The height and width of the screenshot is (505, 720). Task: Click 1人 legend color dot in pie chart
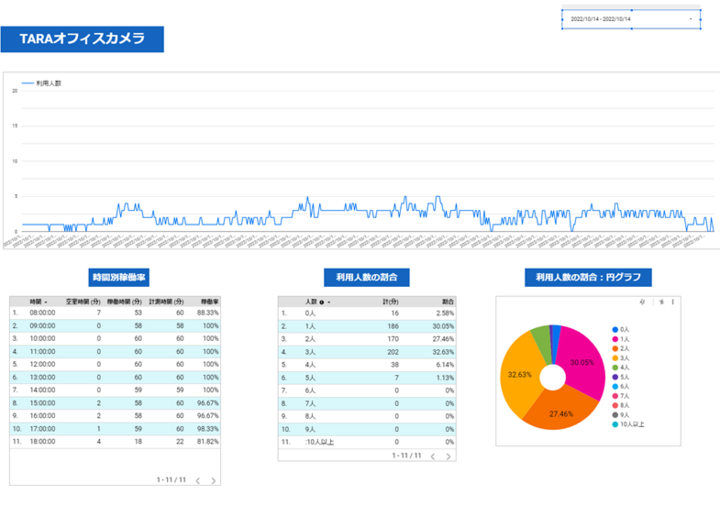(x=614, y=339)
